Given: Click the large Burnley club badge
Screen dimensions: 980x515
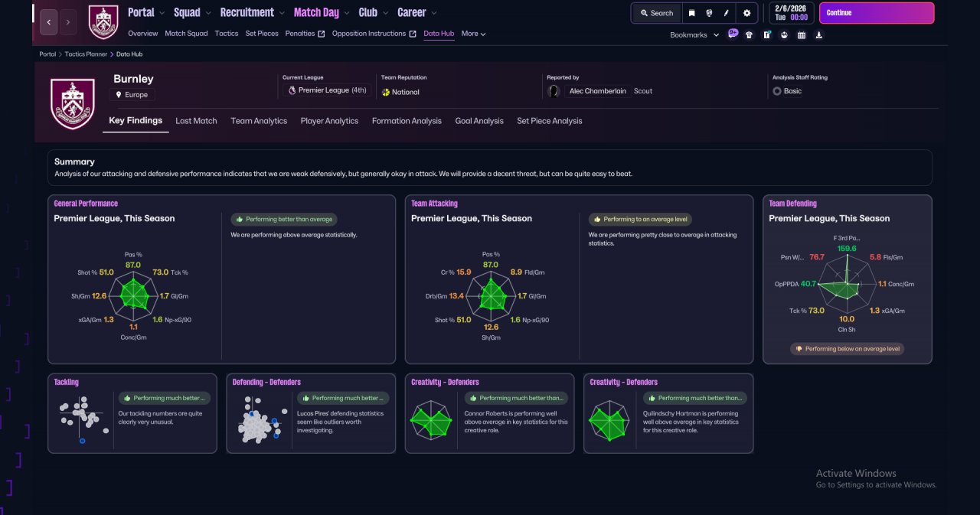Looking at the screenshot, I should coord(73,104).
